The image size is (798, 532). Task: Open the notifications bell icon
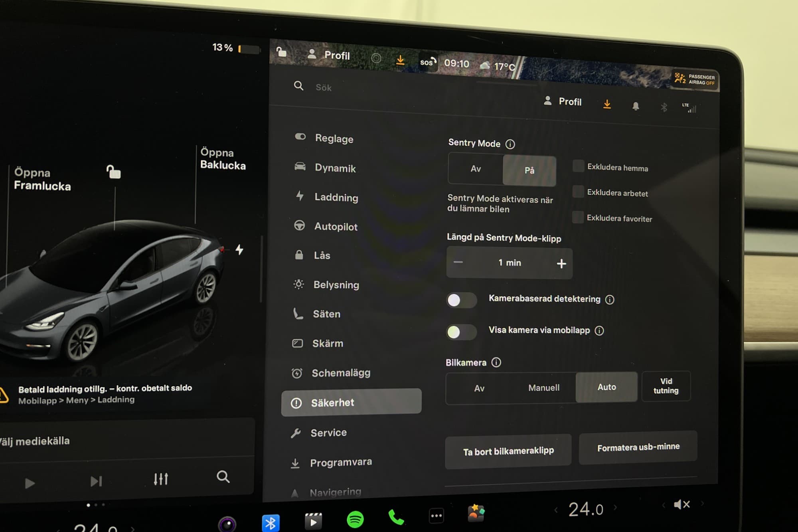point(636,106)
